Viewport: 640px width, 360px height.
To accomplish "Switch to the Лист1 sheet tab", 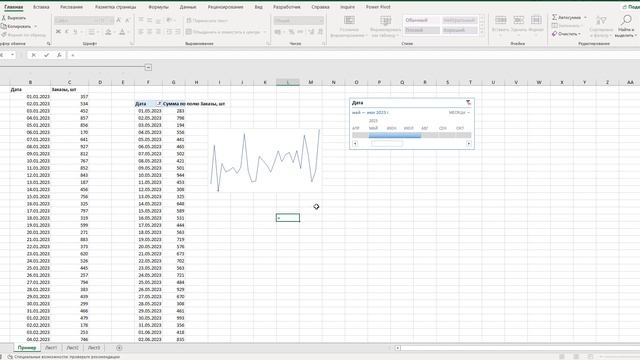I will 51,348.
